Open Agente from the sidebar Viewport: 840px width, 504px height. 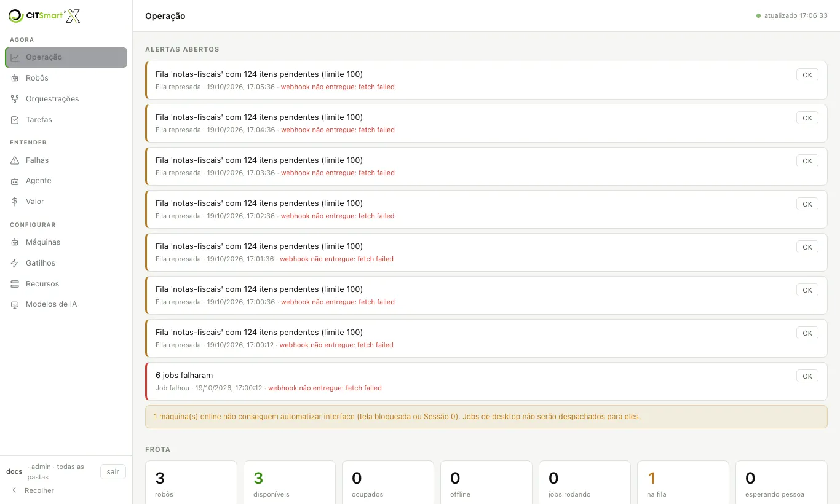66,181
